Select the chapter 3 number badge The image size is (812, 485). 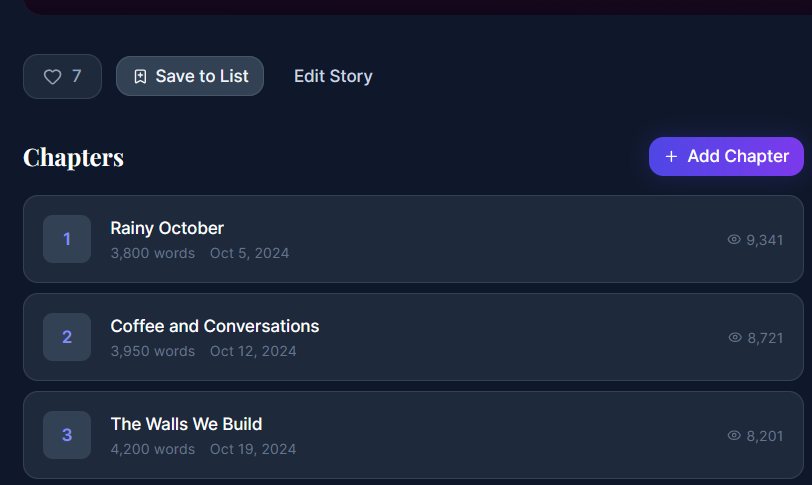click(x=67, y=435)
